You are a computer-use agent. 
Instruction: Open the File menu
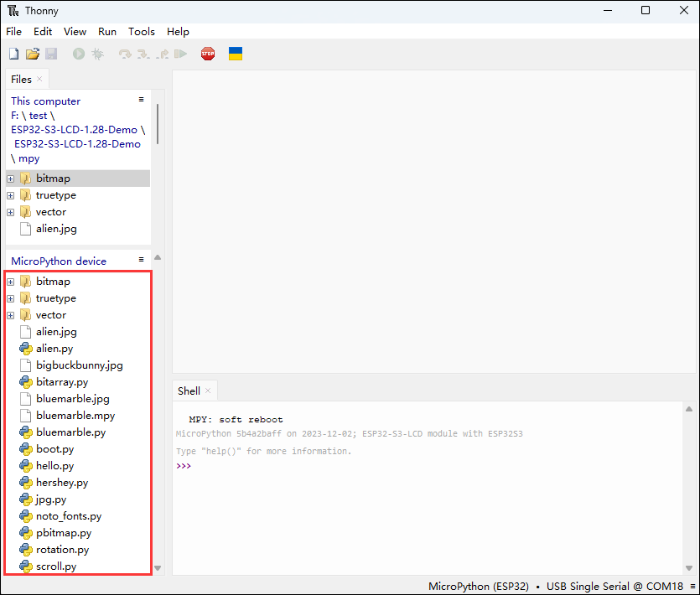[x=14, y=32]
